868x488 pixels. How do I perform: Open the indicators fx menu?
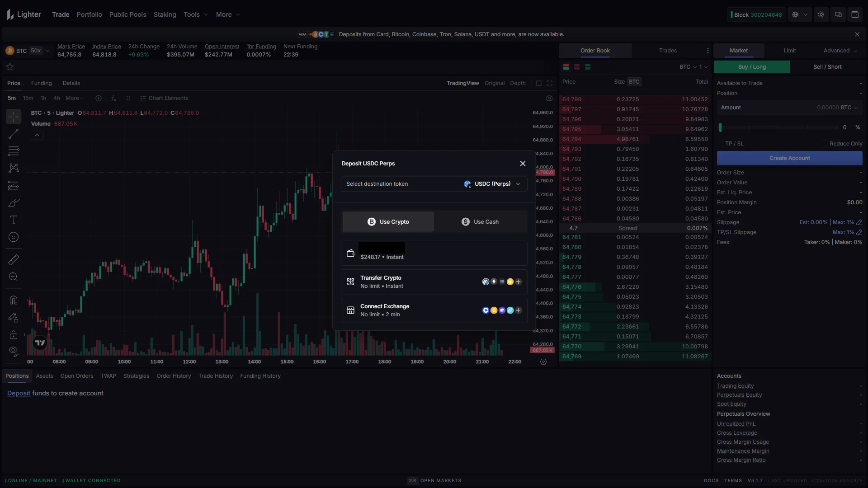tap(113, 98)
